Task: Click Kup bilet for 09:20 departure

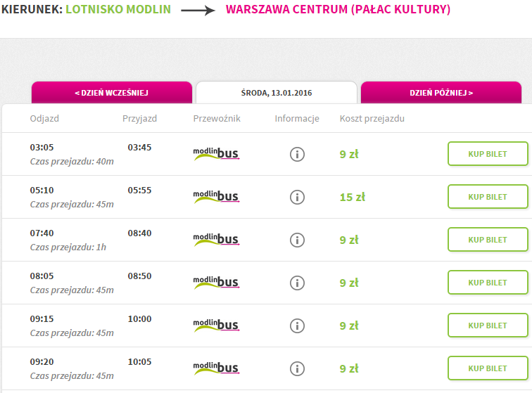Action: coord(488,368)
